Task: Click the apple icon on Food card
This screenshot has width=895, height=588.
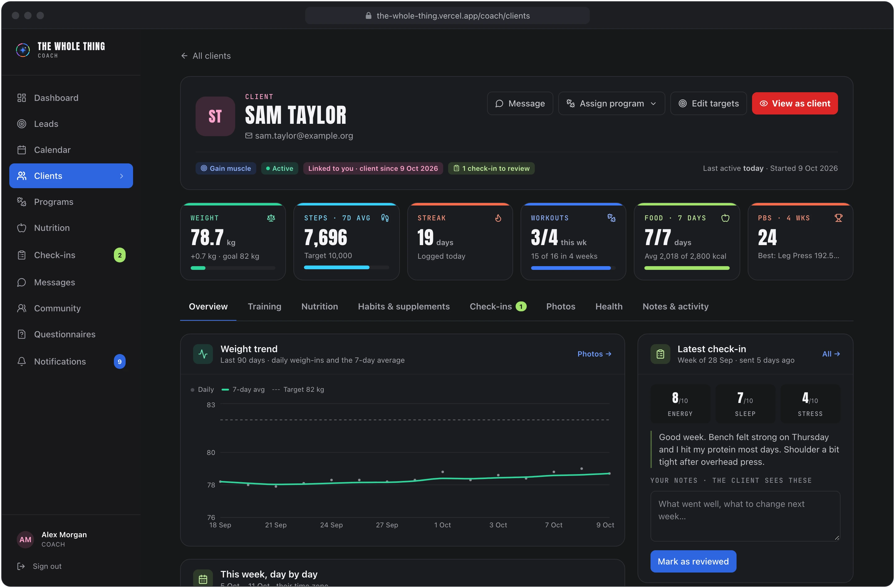Action: point(725,218)
